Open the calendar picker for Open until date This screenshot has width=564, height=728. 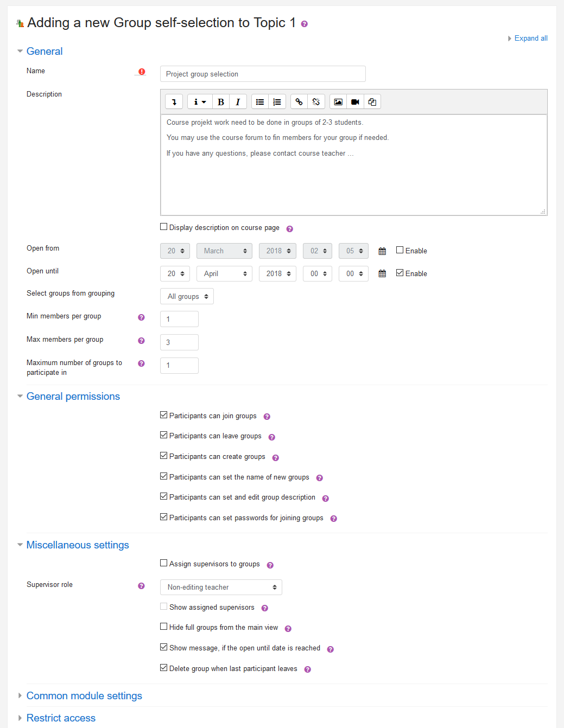tap(382, 273)
